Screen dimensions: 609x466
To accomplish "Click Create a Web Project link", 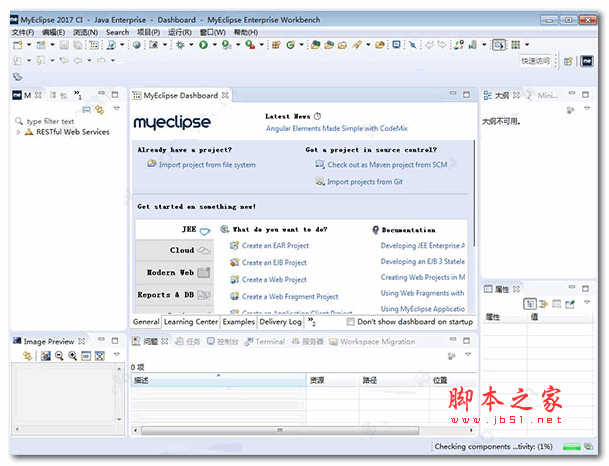I will pyautogui.click(x=274, y=280).
